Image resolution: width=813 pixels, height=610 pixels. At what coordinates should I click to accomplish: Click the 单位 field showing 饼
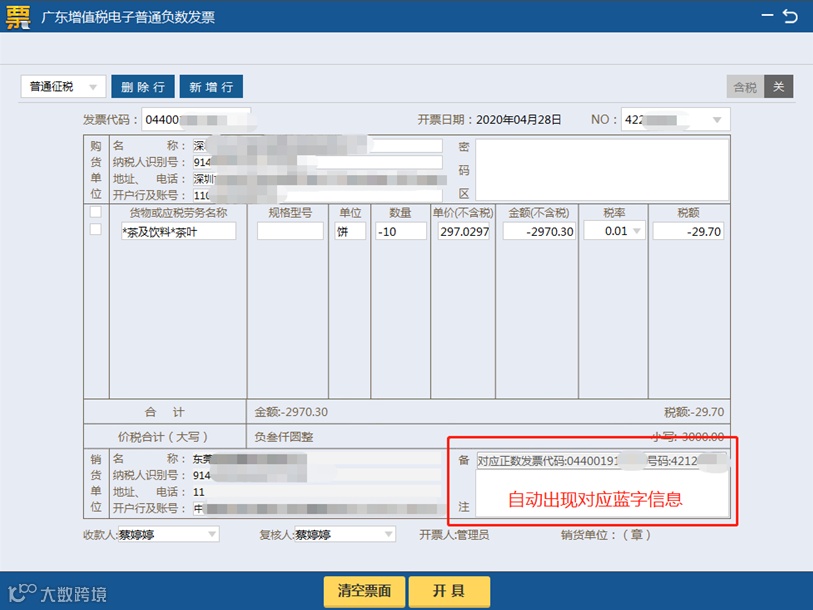click(x=350, y=231)
